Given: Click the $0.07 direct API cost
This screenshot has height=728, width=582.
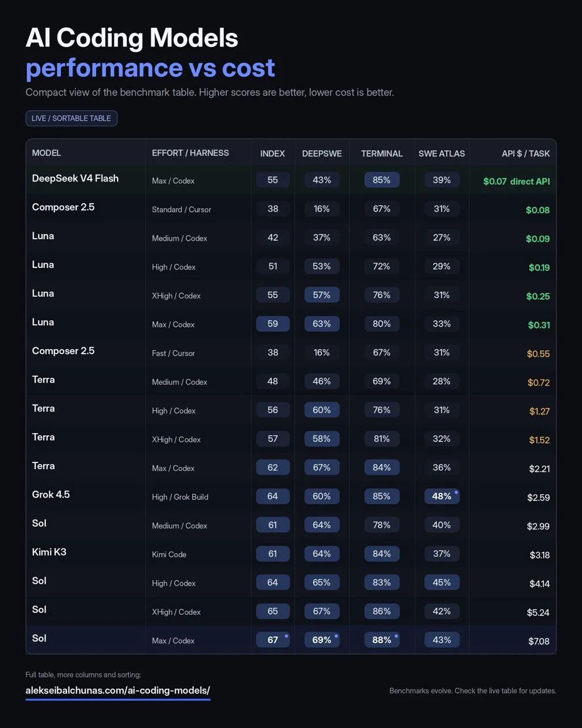Looking at the screenshot, I should 517,181.
